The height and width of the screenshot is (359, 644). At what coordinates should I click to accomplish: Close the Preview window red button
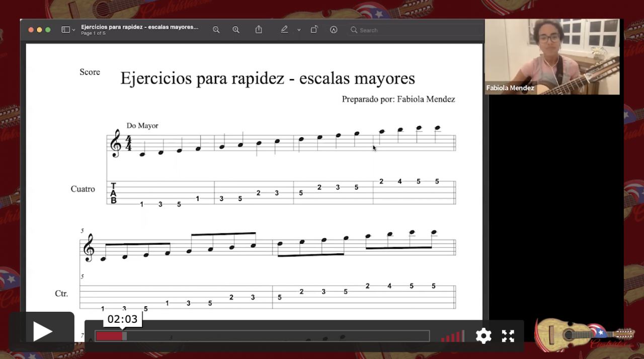[31, 30]
